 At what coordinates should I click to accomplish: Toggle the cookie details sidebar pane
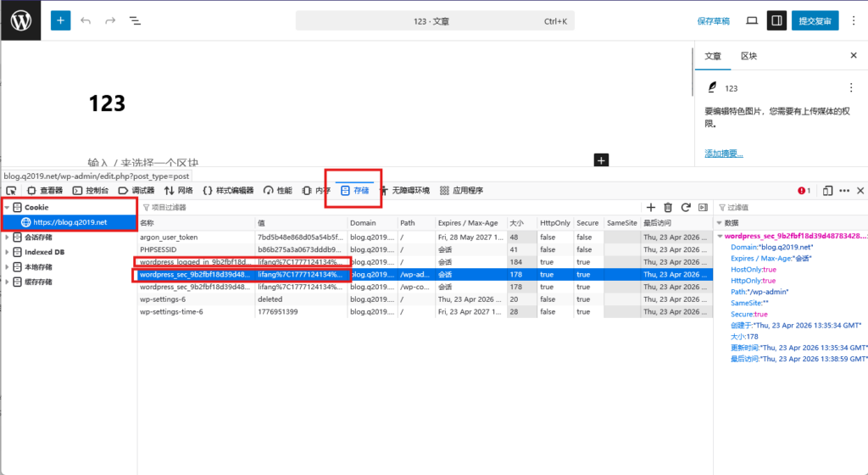click(703, 207)
